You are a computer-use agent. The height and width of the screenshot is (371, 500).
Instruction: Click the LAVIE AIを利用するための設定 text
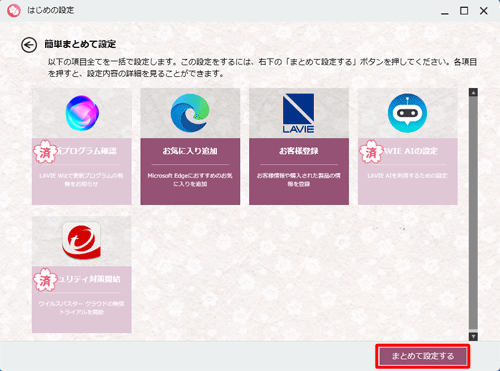tap(407, 175)
